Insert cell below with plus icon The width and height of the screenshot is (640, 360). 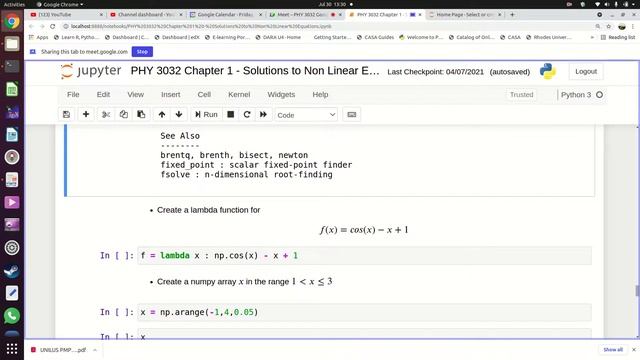[86, 115]
